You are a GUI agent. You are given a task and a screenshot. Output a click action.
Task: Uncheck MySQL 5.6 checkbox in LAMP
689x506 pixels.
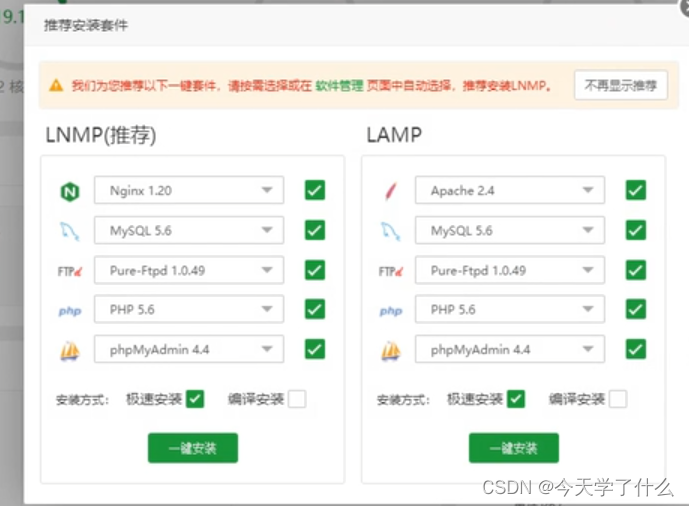pyautogui.click(x=636, y=230)
